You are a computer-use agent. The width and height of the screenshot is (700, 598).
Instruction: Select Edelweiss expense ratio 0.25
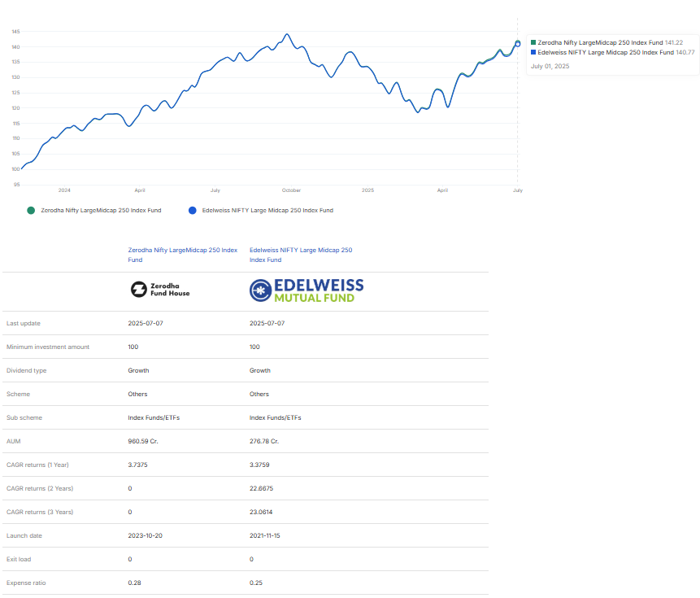coord(256,583)
